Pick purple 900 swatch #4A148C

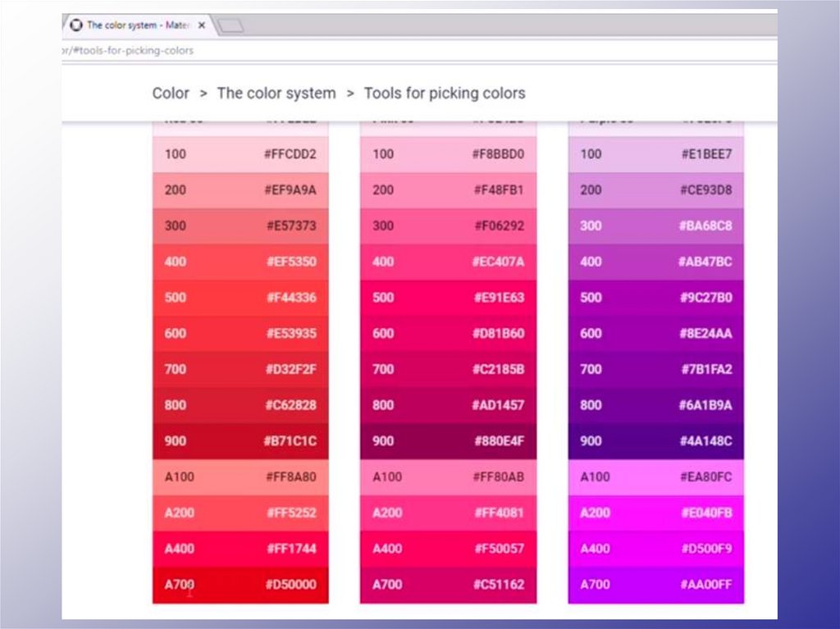point(656,441)
